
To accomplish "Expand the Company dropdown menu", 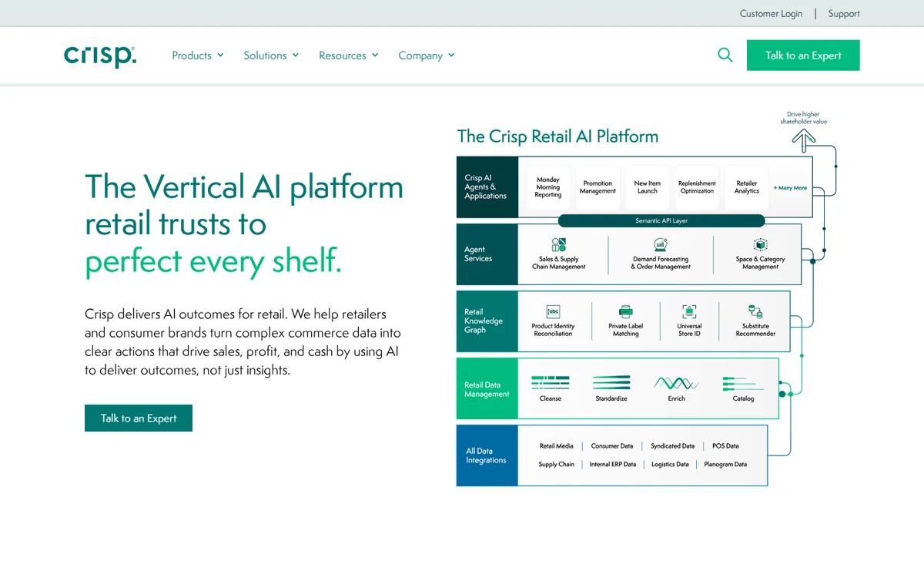I will click(427, 55).
